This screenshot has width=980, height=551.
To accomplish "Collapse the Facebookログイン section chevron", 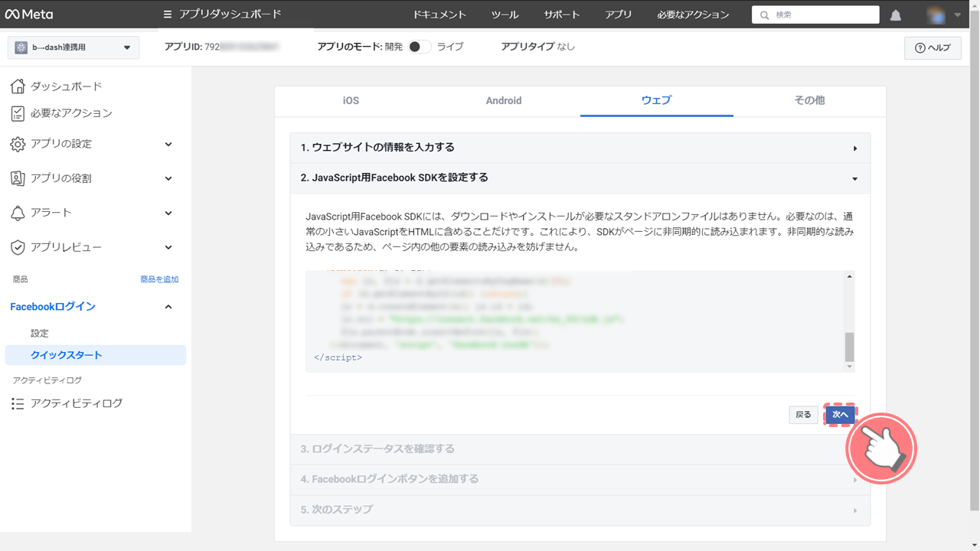I will click(168, 307).
